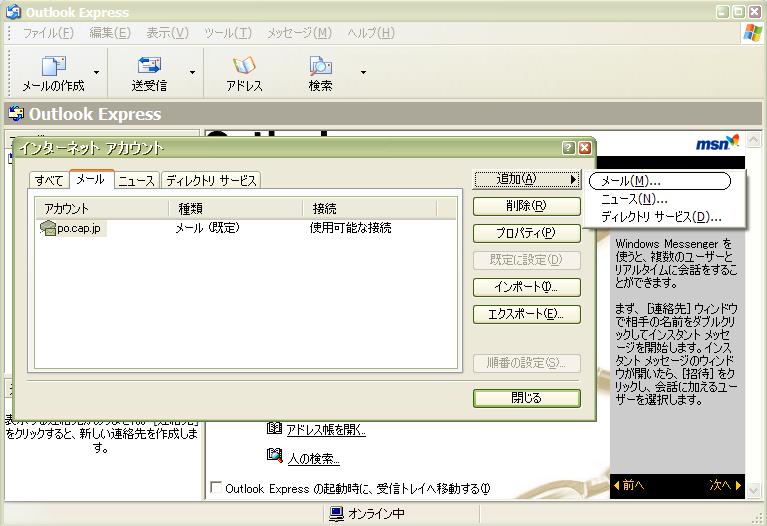This screenshot has width=767, height=526.
Task: Open the メッセージ(M) menu
Action: click(299, 33)
